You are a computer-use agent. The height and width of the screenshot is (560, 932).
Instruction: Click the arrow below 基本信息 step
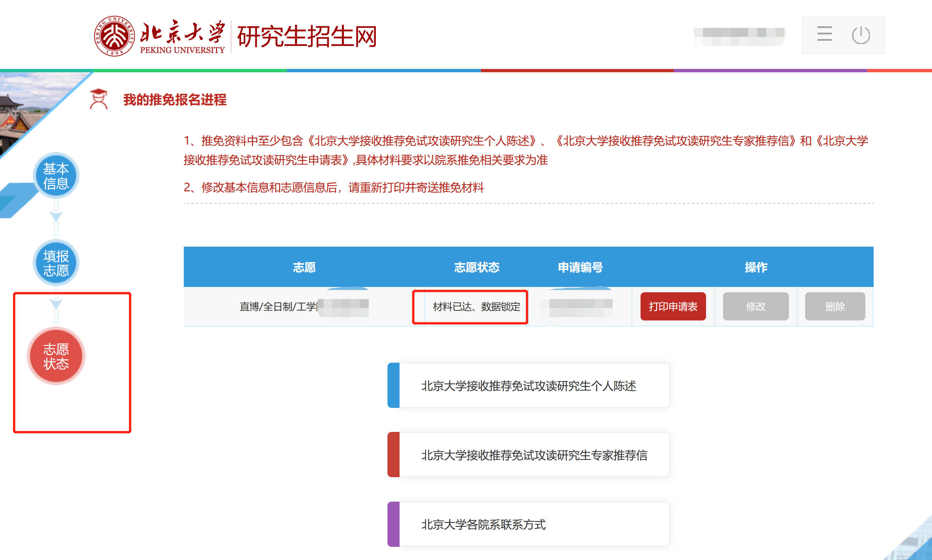pos(56,216)
